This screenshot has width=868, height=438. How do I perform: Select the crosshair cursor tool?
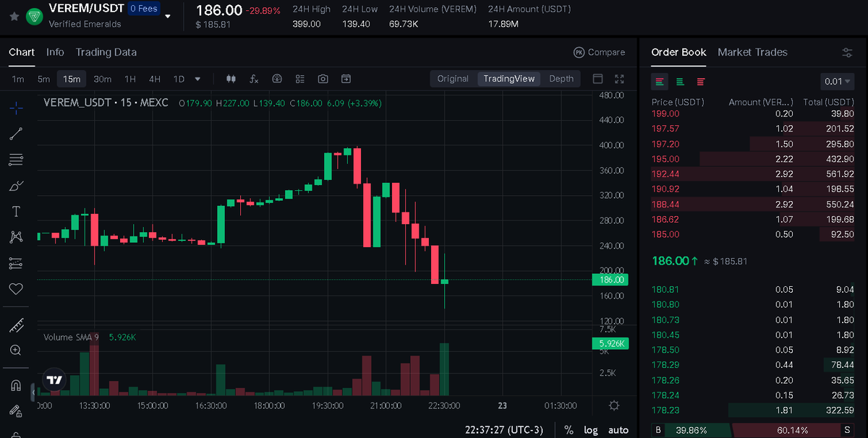pyautogui.click(x=16, y=108)
